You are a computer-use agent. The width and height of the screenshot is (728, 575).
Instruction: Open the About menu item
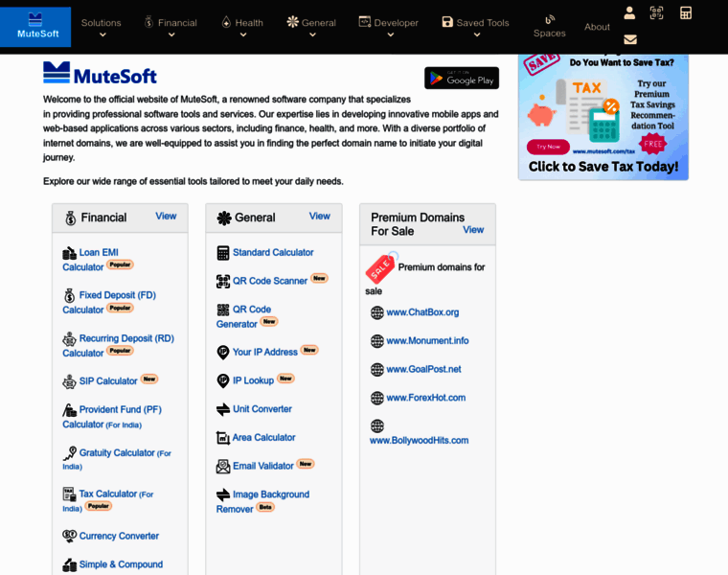click(597, 27)
